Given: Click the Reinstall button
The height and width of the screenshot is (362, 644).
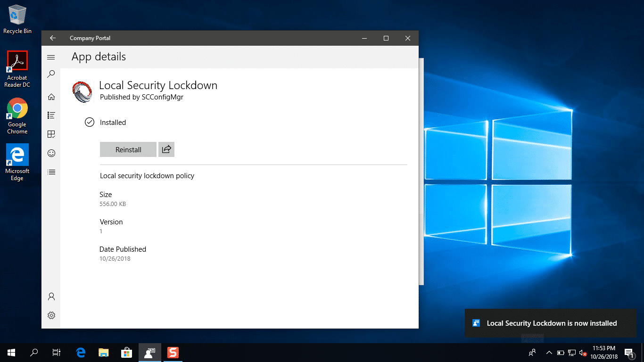Looking at the screenshot, I should (x=128, y=149).
